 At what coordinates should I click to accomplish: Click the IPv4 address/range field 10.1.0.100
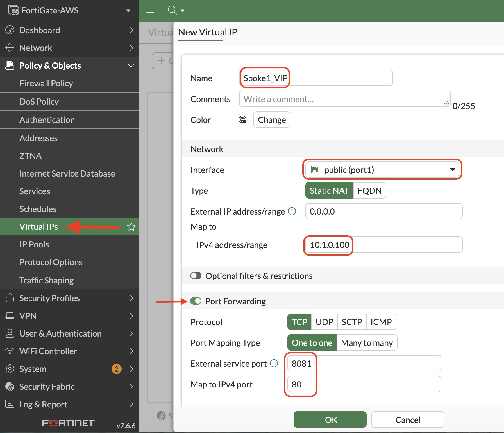click(x=384, y=245)
